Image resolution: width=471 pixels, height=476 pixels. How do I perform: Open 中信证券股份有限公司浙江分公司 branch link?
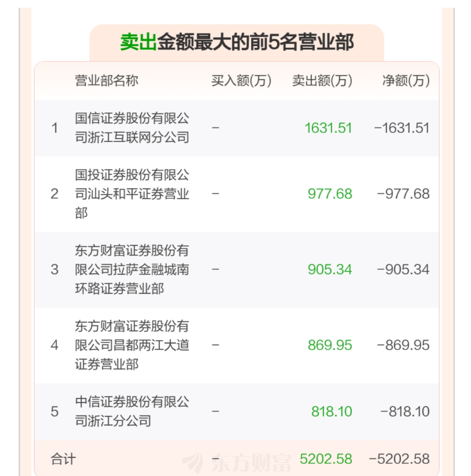click(132, 411)
